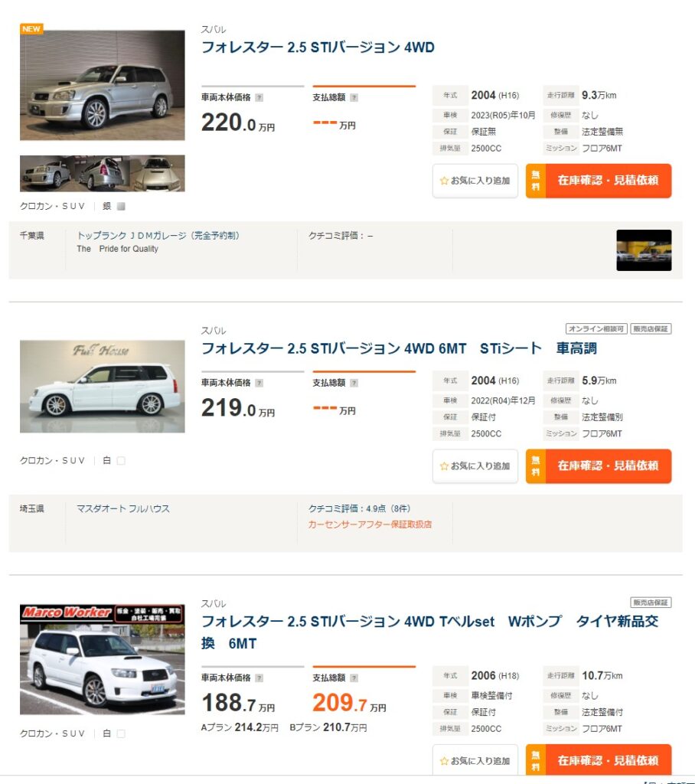Click the 販売店保証 badge on third listing
This screenshot has width=695, height=784.
click(x=651, y=603)
